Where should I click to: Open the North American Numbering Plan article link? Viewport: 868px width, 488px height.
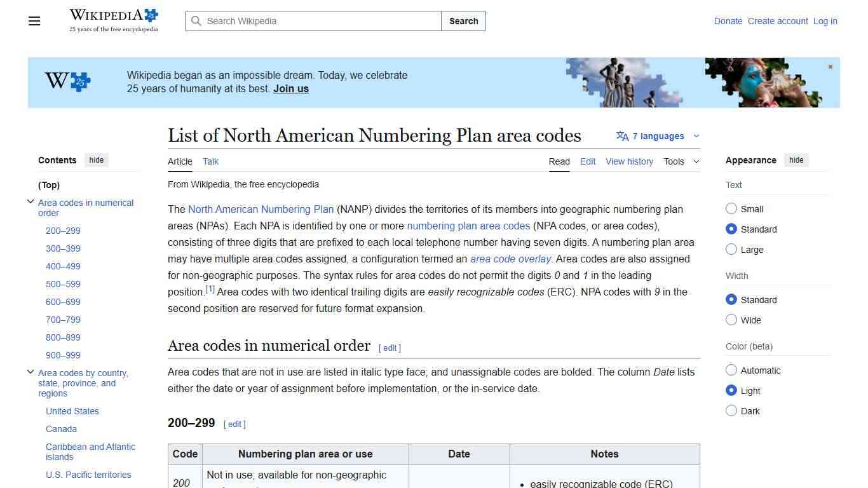pyautogui.click(x=261, y=209)
